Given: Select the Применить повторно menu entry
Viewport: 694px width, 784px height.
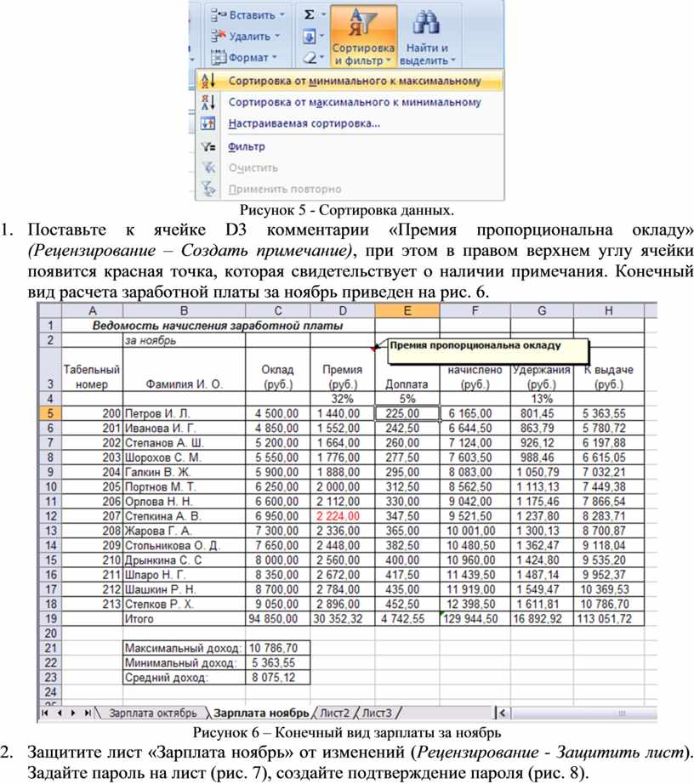Looking at the screenshot, I should point(350,189).
